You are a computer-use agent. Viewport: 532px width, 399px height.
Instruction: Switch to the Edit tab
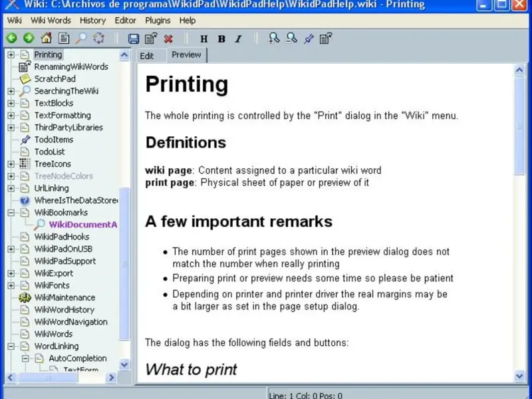147,56
